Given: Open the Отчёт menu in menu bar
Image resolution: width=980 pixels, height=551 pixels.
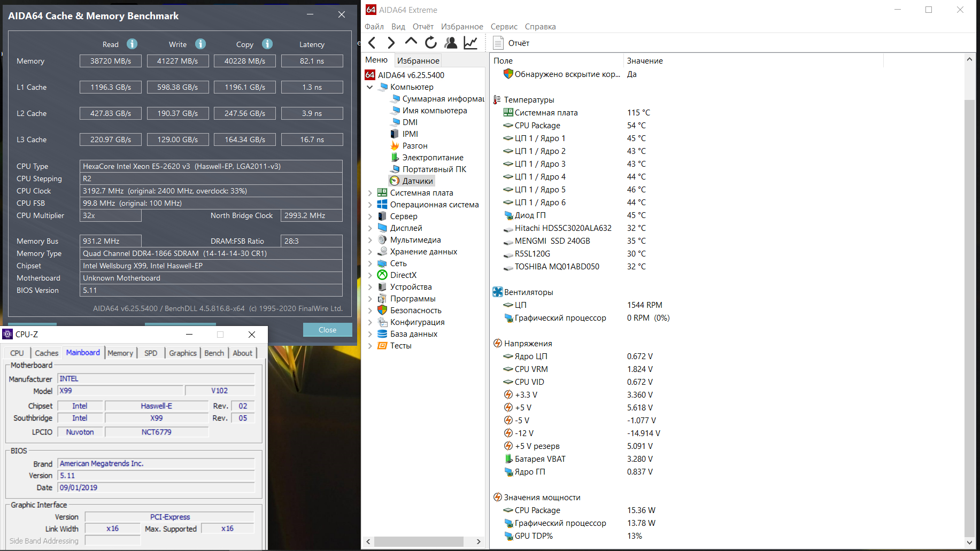Looking at the screenshot, I should (423, 26).
